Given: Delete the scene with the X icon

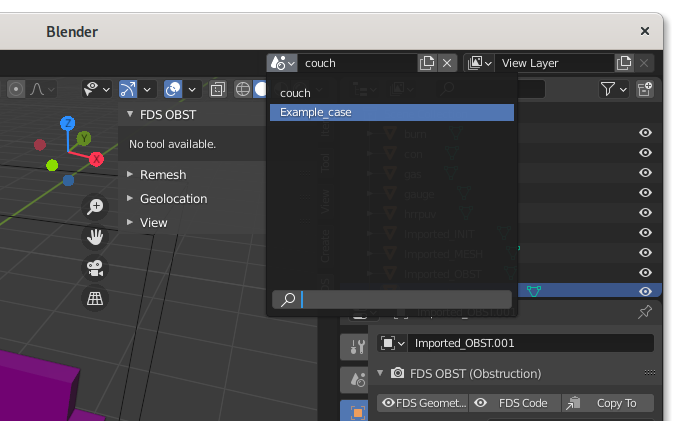Looking at the screenshot, I should click(x=447, y=63).
